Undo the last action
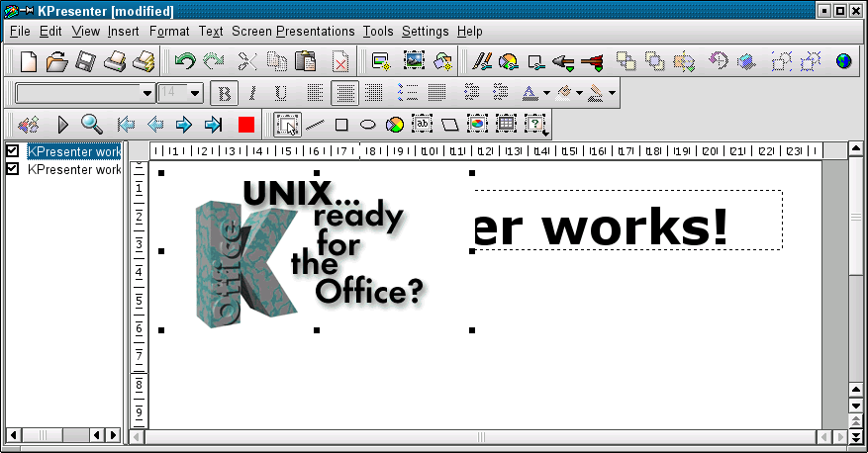868x453 pixels. (x=185, y=61)
